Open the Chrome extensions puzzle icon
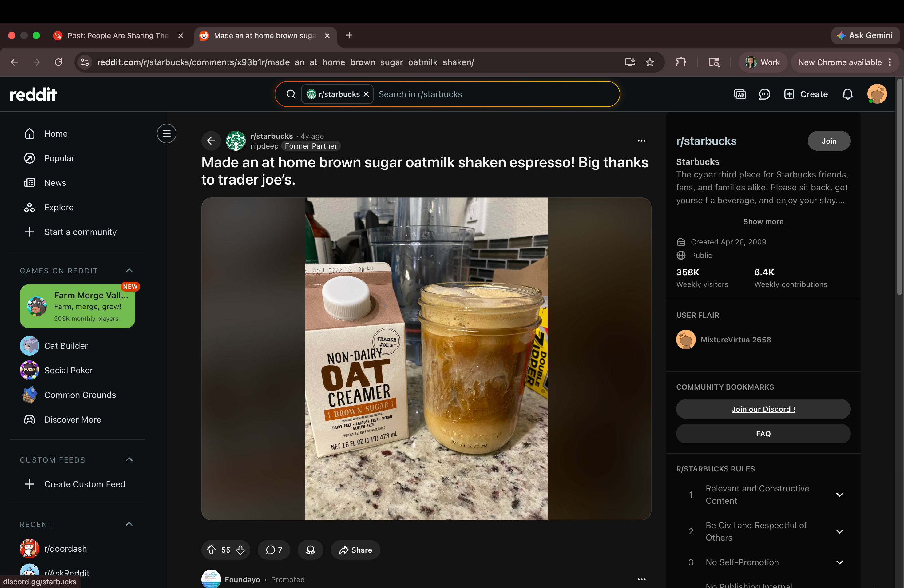The image size is (904, 588). click(681, 62)
